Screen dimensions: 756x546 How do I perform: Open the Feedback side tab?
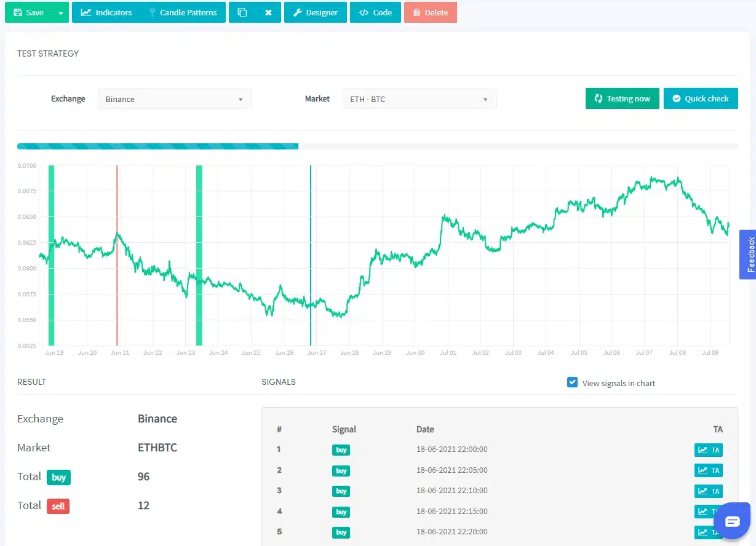click(x=748, y=255)
